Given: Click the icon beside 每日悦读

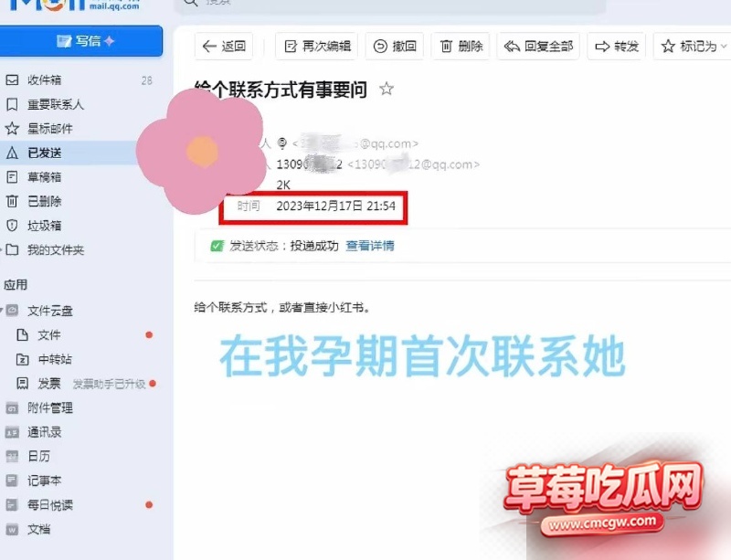Looking at the screenshot, I should (12, 505).
